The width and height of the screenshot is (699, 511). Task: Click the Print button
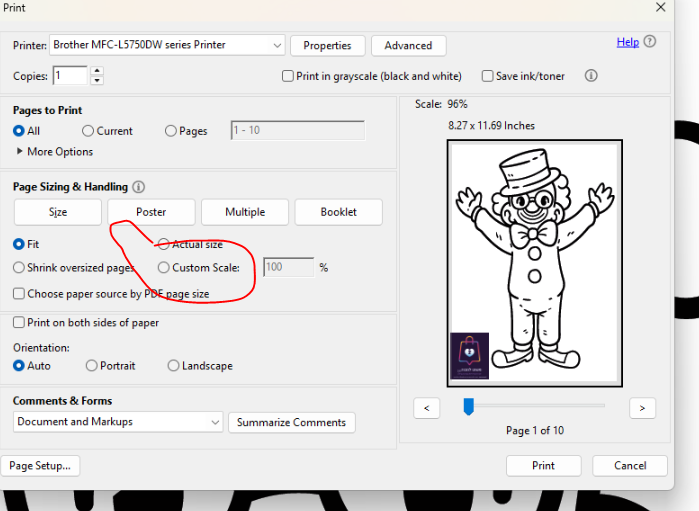point(543,466)
